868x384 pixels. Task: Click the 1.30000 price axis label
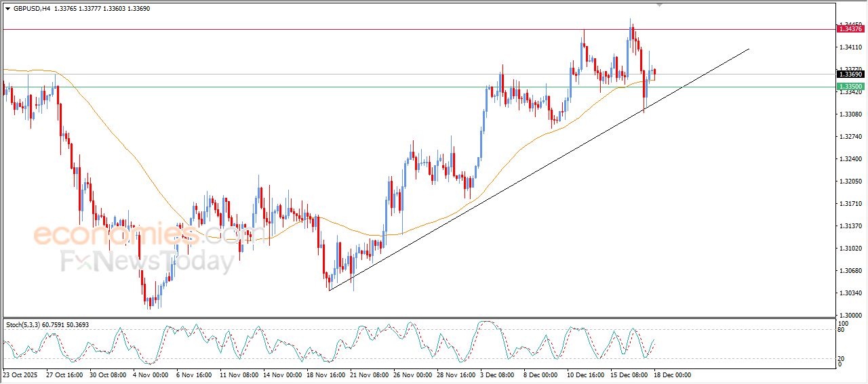(850, 316)
